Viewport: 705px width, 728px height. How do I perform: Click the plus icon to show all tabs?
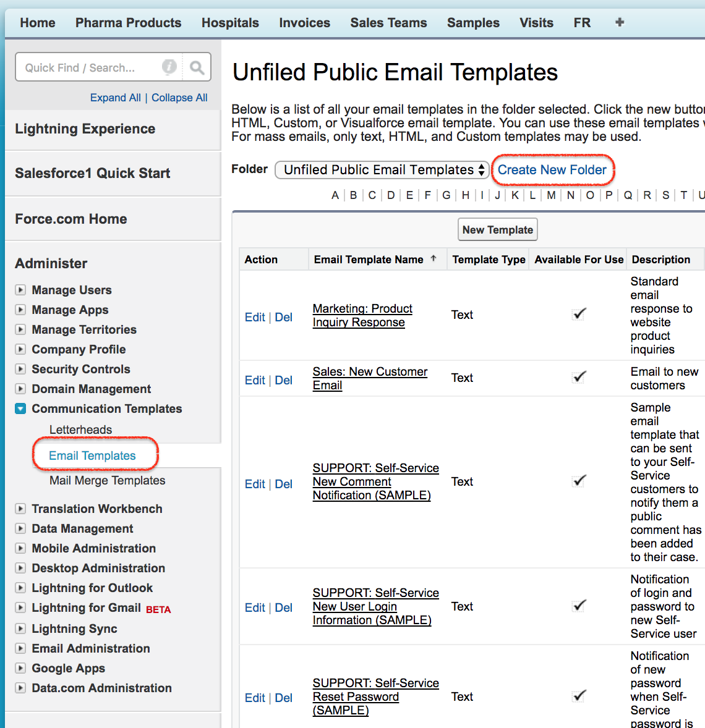[620, 22]
